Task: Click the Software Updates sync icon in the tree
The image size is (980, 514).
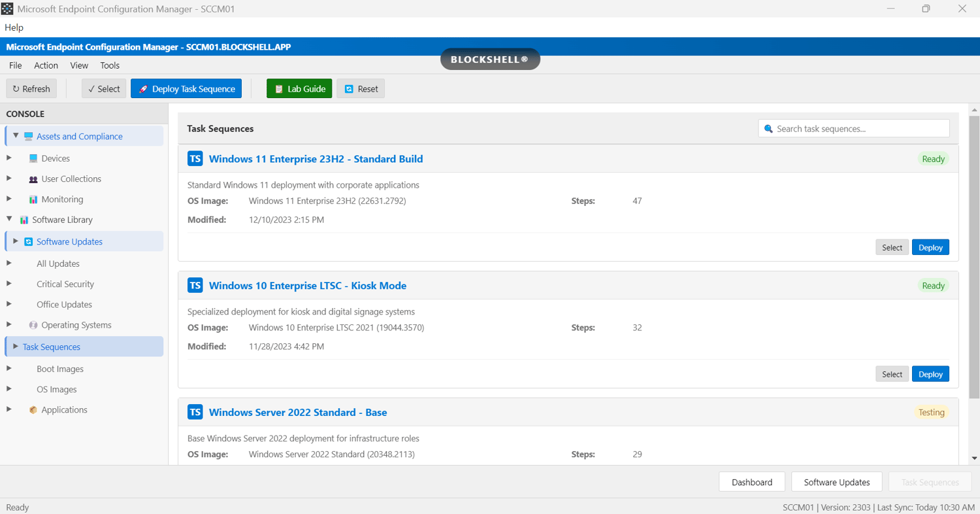Action: pyautogui.click(x=28, y=242)
